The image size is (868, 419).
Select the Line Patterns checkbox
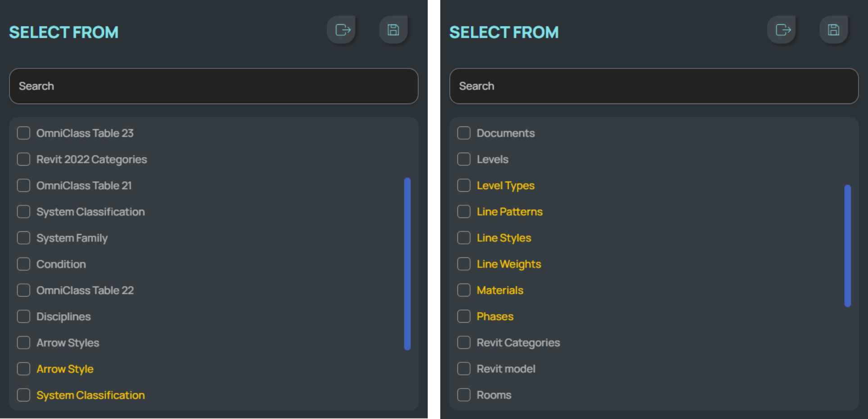pyautogui.click(x=464, y=212)
